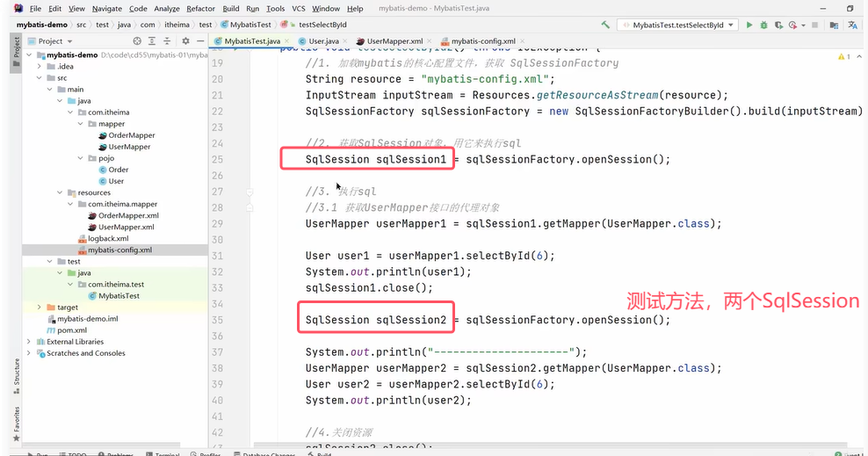Open Project Structure from the toolbar icon
Image resolution: width=868 pixels, height=456 pixels.
tap(834, 25)
